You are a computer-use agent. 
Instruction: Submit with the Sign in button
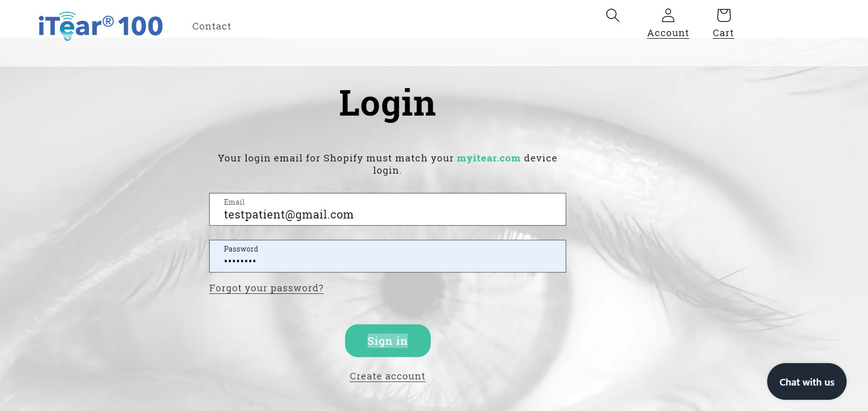388,341
